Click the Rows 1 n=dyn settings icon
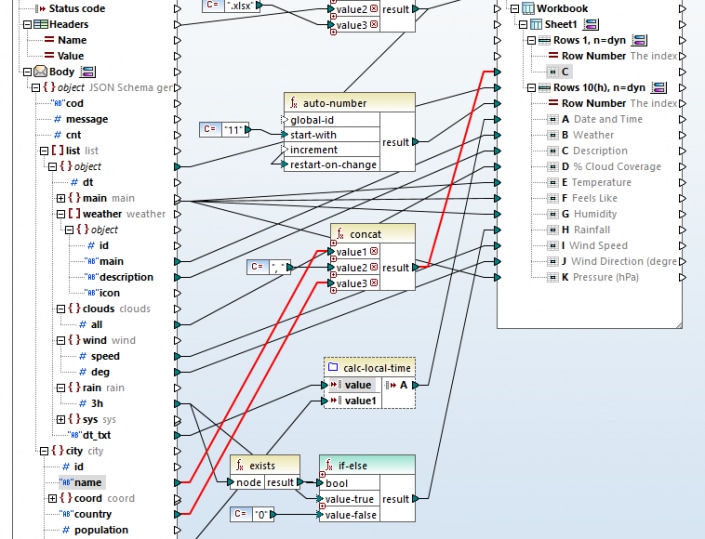This screenshot has height=539, width=705. pyautogui.click(x=639, y=40)
